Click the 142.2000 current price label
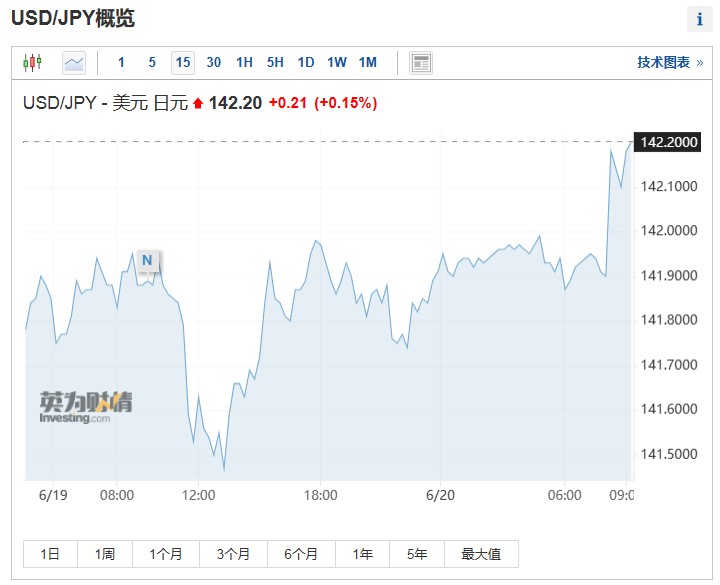Image resolution: width=720 pixels, height=585 pixels. [x=668, y=142]
